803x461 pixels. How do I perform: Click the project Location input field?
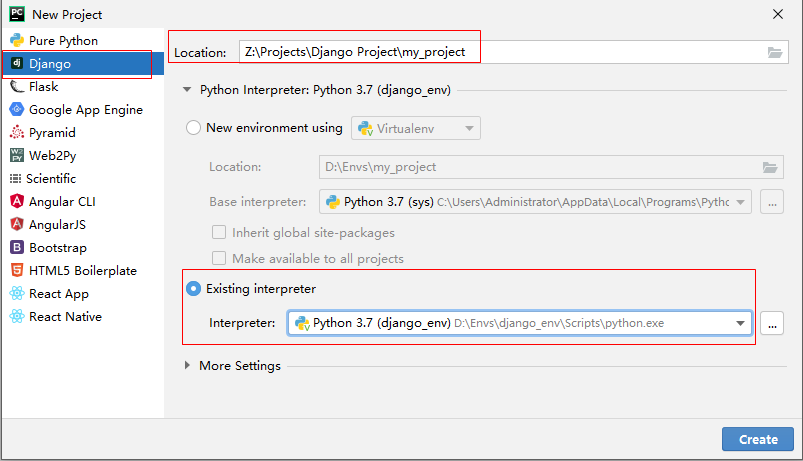coord(513,52)
